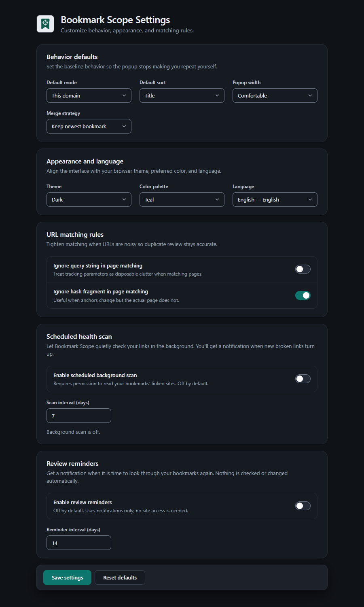Screen dimensions: 364x607
Task: Enable Ignore query string in page matching
Action: click(303, 269)
